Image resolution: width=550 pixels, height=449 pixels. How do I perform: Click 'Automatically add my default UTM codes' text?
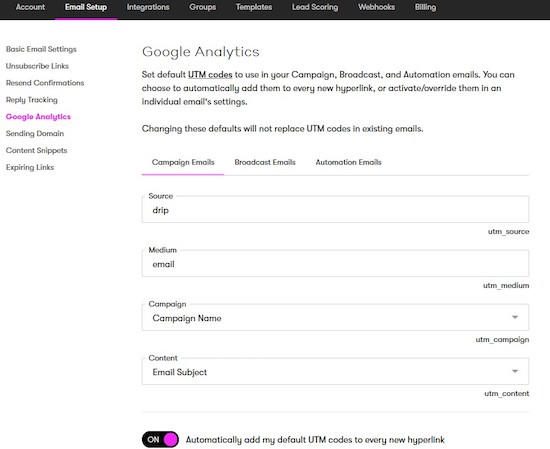(x=315, y=440)
